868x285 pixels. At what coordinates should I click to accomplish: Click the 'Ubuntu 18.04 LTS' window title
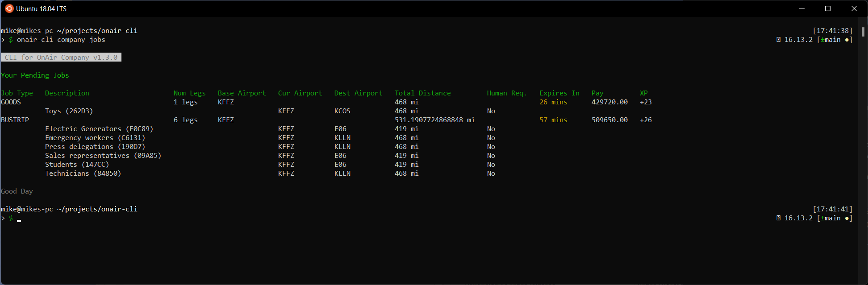[42, 8]
